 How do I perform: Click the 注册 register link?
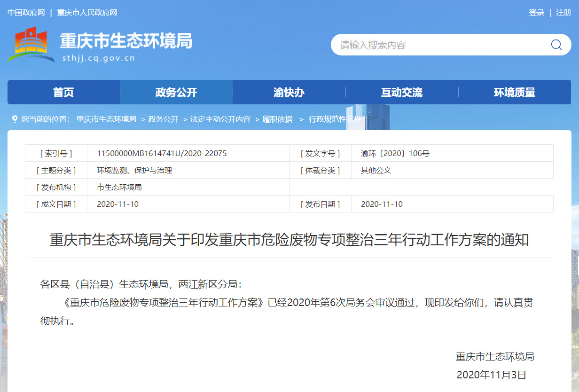563,13
